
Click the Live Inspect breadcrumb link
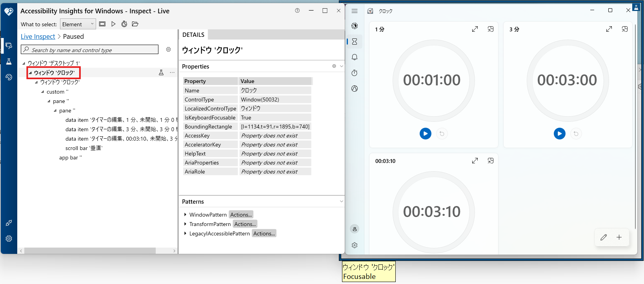coord(38,36)
